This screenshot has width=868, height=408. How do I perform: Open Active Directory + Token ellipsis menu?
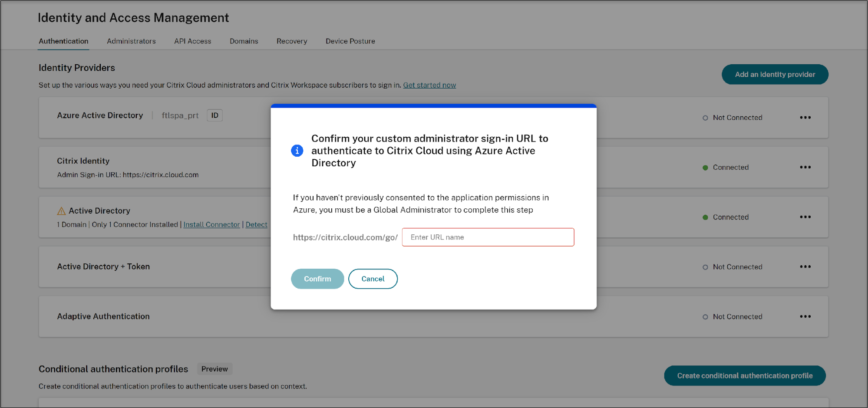pos(805,267)
